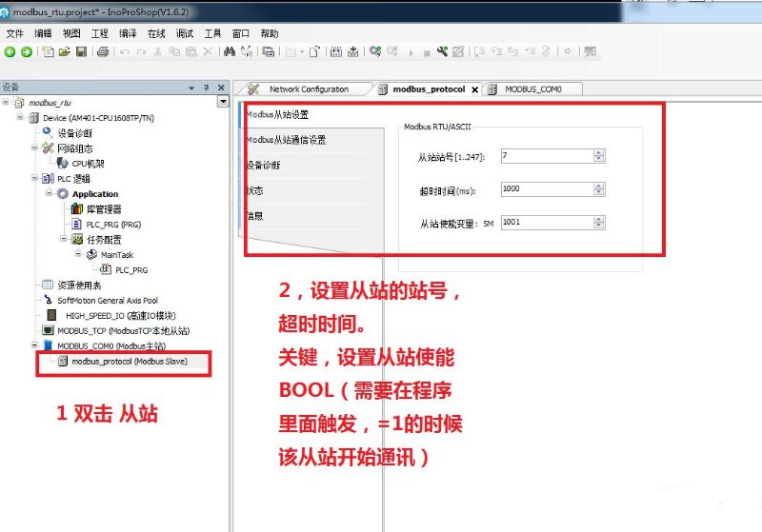Click the delete X toolbar icon
Viewport: 762px width, 532px height.
(x=208, y=51)
